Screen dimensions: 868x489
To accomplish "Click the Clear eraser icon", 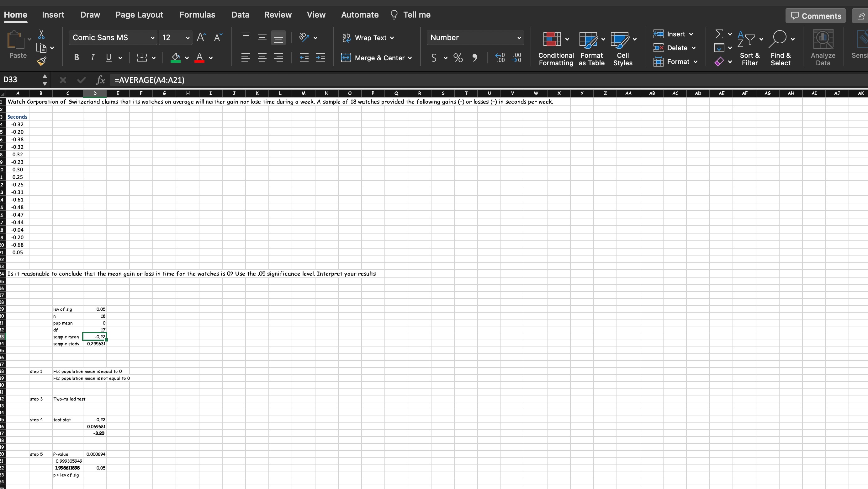I will pyautogui.click(x=719, y=62).
